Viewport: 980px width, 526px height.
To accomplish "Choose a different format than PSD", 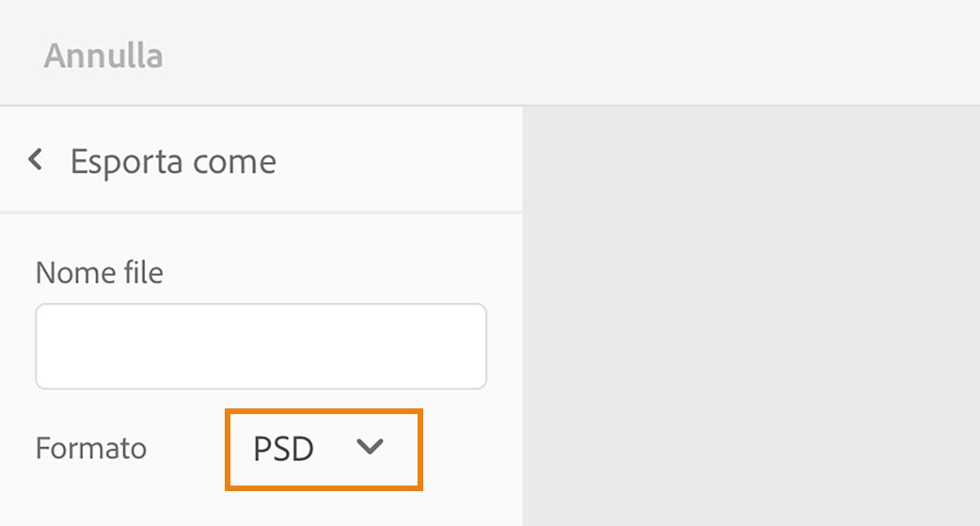I will click(x=323, y=449).
